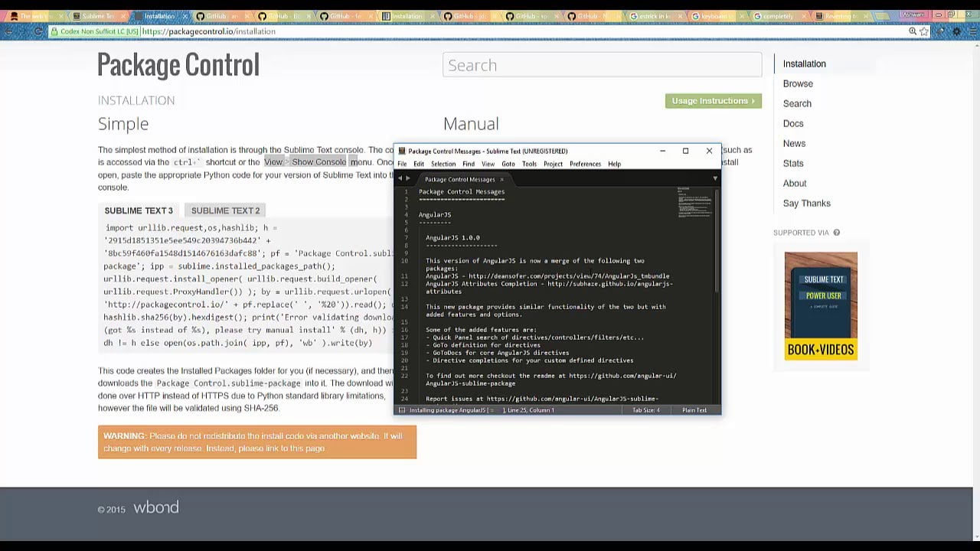Click the 'import urllib.request,os,hashlib' code block

coord(247,285)
